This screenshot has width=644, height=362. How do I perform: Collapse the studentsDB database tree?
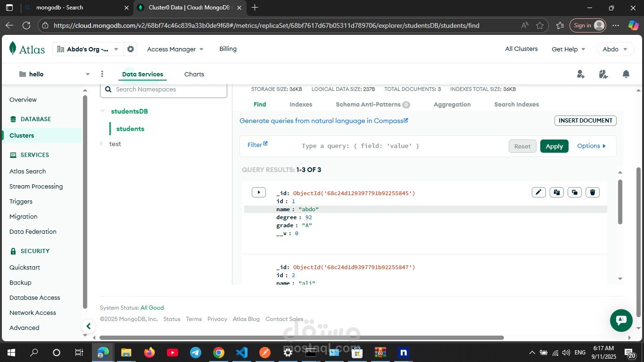click(102, 111)
